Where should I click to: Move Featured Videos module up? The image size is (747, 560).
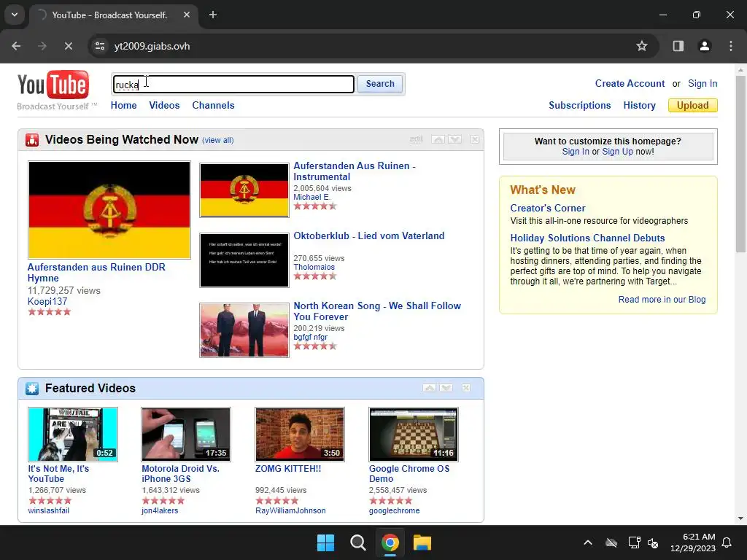[429, 388]
